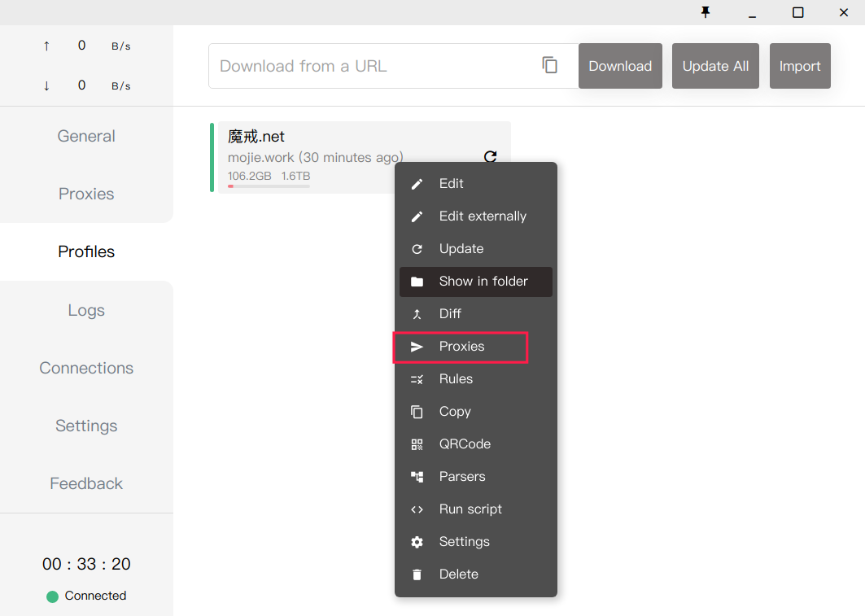
Task: Click the code brackets icon beside Run script
Action: coord(417,509)
